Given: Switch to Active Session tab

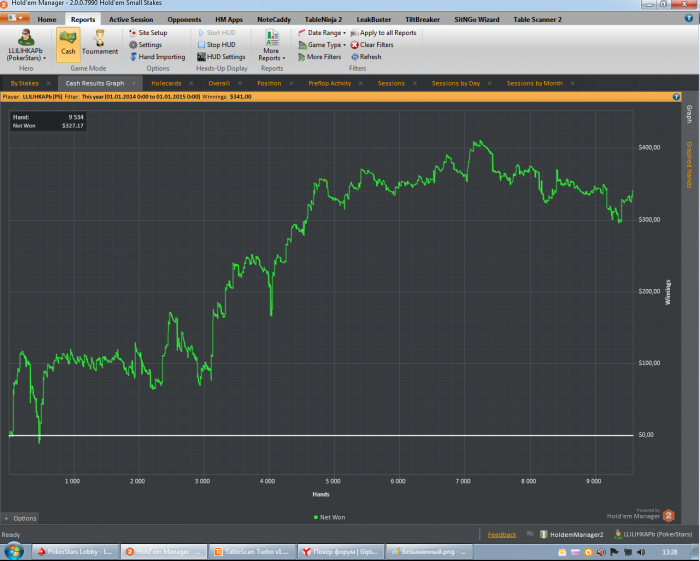Looking at the screenshot, I should [x=131, y=19].
